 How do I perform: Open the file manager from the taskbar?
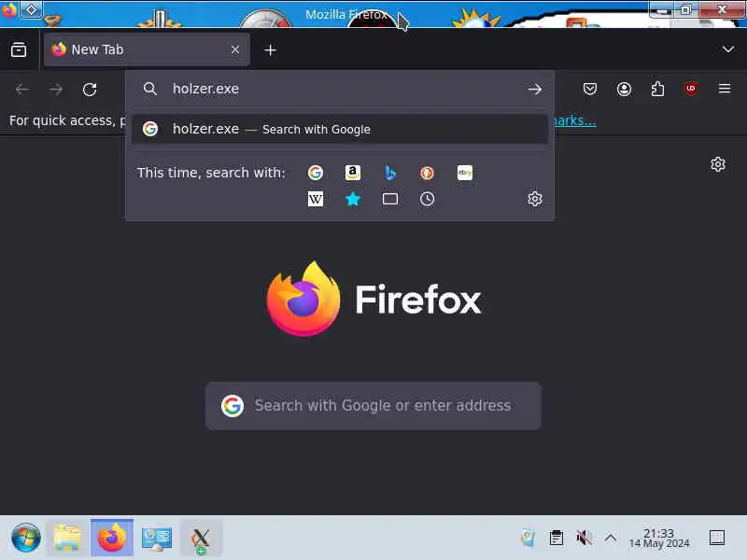(67, 539)
